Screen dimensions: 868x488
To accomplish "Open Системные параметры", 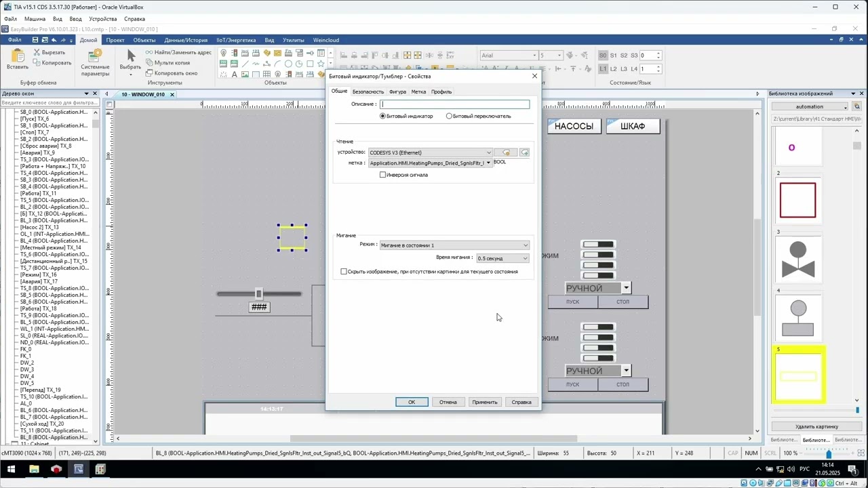I will coord(95,62).
